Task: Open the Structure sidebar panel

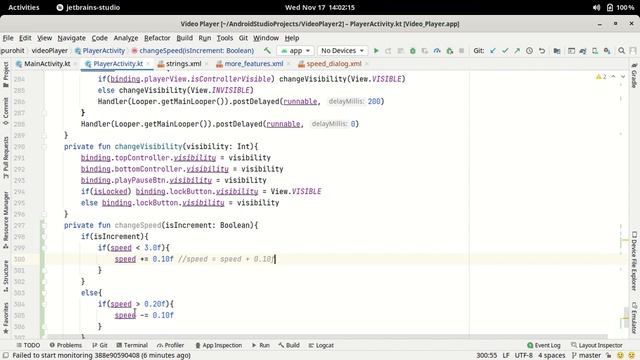Action: pos(6,276)
